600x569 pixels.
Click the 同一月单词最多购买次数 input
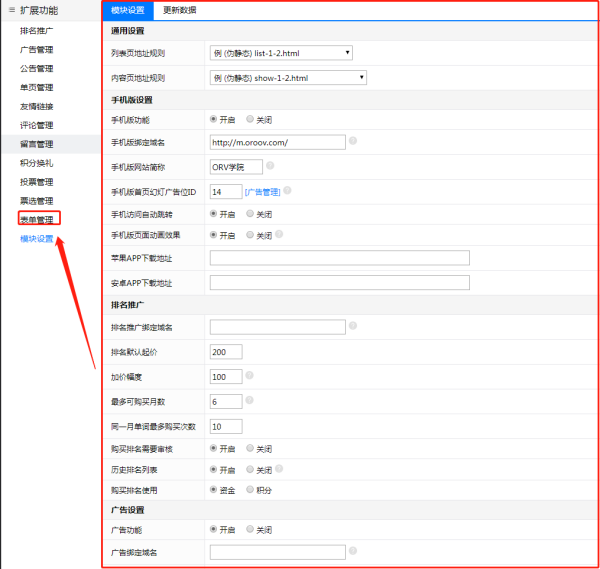(226, 426)
